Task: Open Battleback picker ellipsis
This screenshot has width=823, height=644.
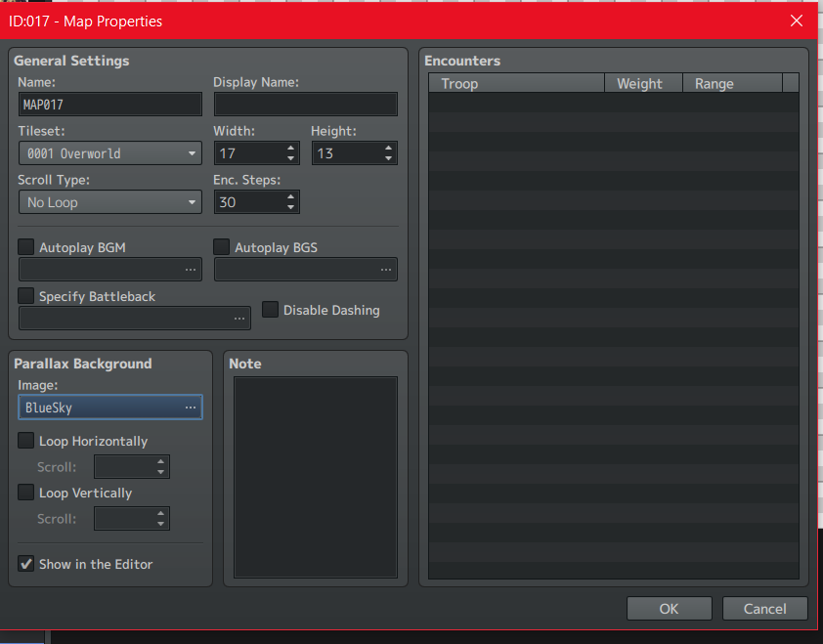Action: [x=239, y=319]
